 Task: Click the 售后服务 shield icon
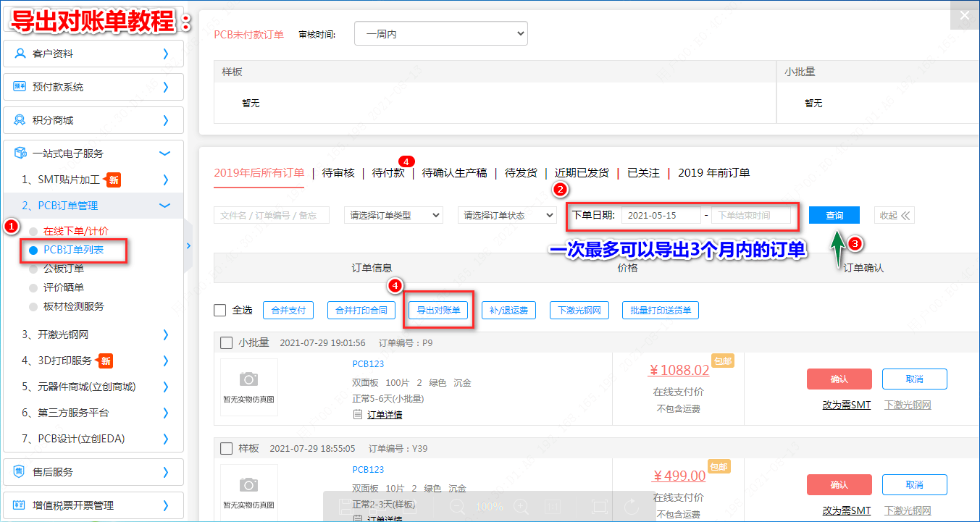point(20,472)
